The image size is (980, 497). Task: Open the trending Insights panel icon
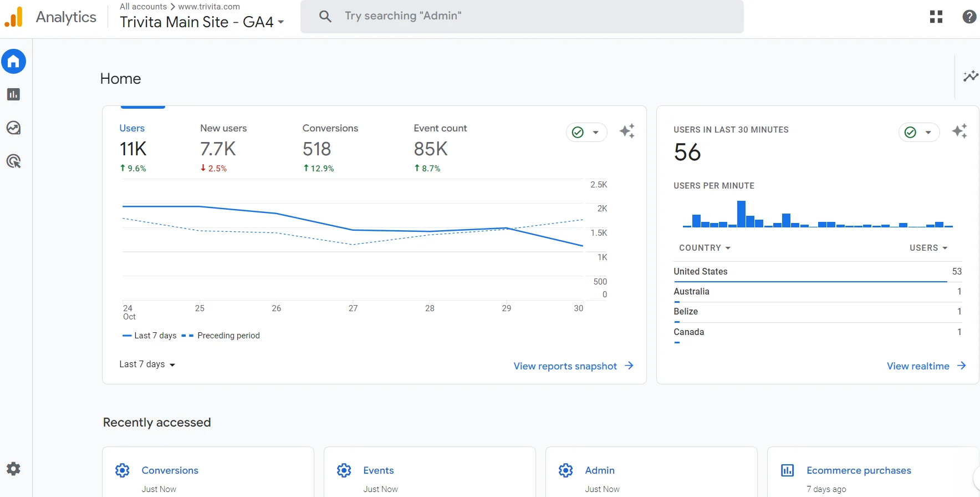click(x=970, y=77)
